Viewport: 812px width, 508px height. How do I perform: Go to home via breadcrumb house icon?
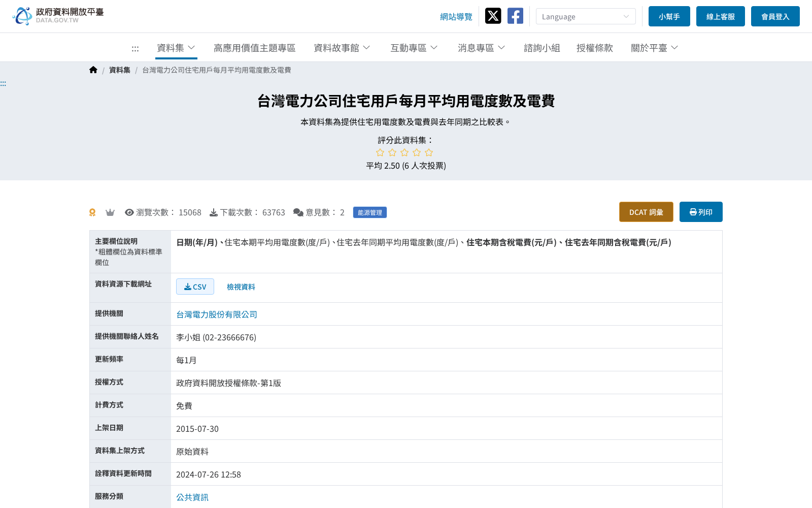pyautogui.click(x=93, y=70)
